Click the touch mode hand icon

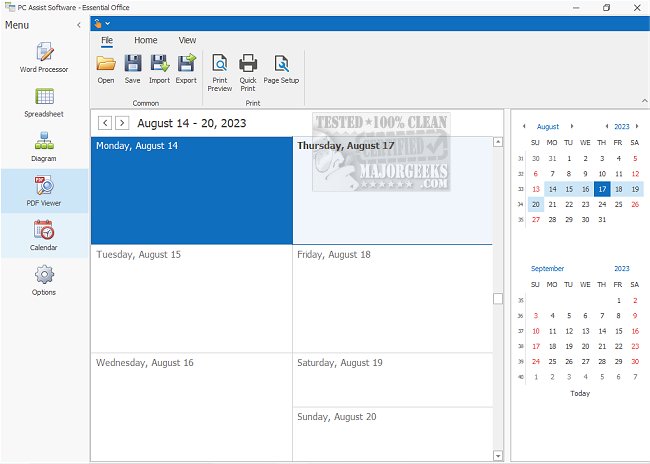(x=98, y=24)
